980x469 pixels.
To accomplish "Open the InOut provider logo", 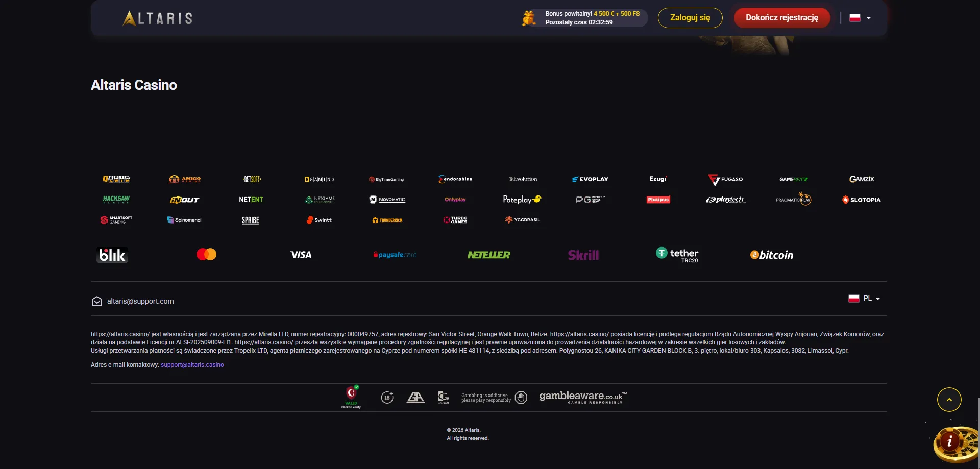I will click(x=185, y=200).
